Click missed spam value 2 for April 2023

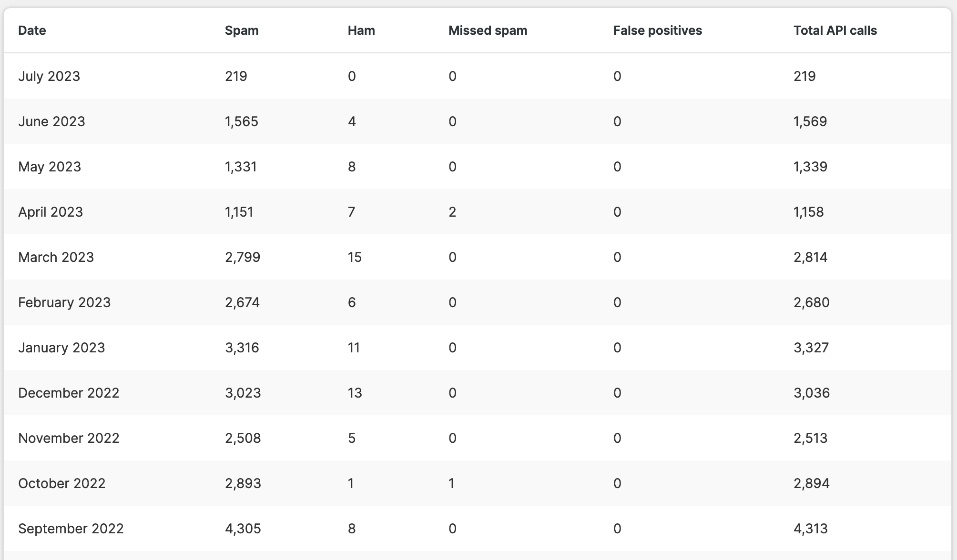pyautogui.click(x=452, y=212)
